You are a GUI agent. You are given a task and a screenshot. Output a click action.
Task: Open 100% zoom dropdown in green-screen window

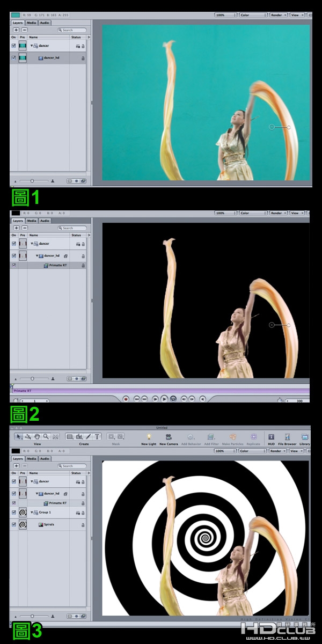[x=225, y=16]
